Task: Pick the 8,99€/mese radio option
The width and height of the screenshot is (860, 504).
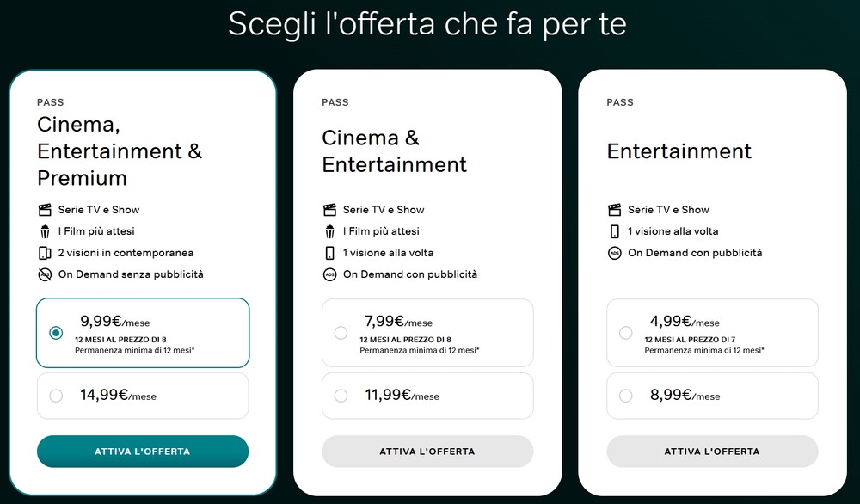Action: (x=625, y=396)
